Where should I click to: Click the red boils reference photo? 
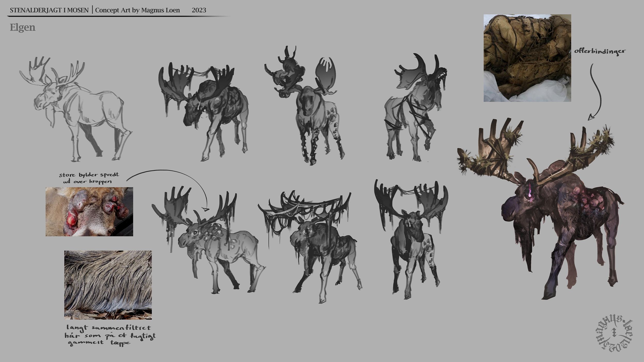(x=89, y=212)
